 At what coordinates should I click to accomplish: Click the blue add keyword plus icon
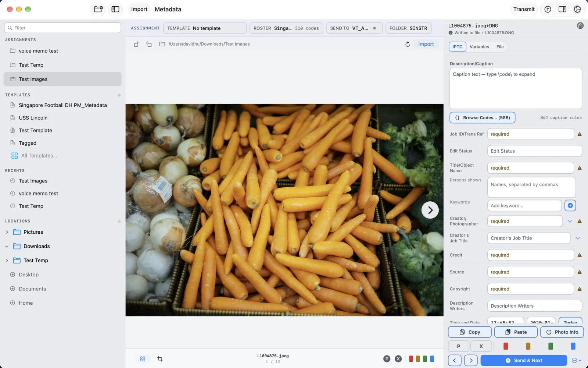[x=570, y=206]
